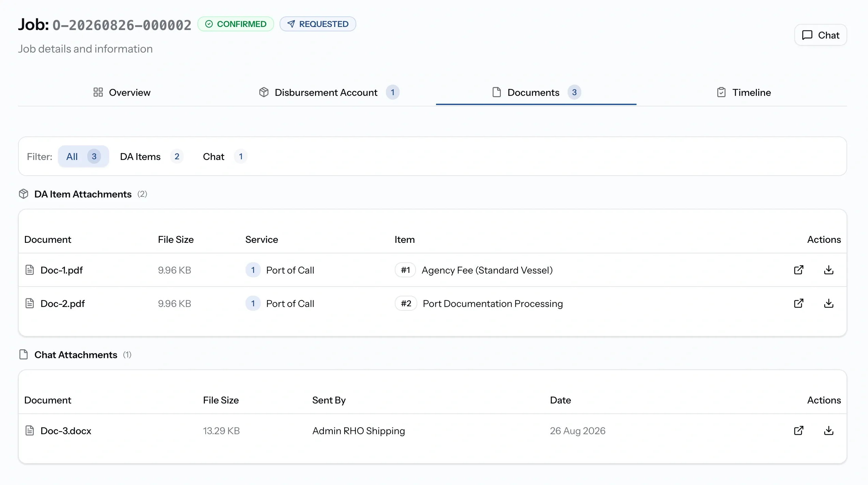
Task: Click Admin RHO Shipping sender
Action: [x=359, y=431]
